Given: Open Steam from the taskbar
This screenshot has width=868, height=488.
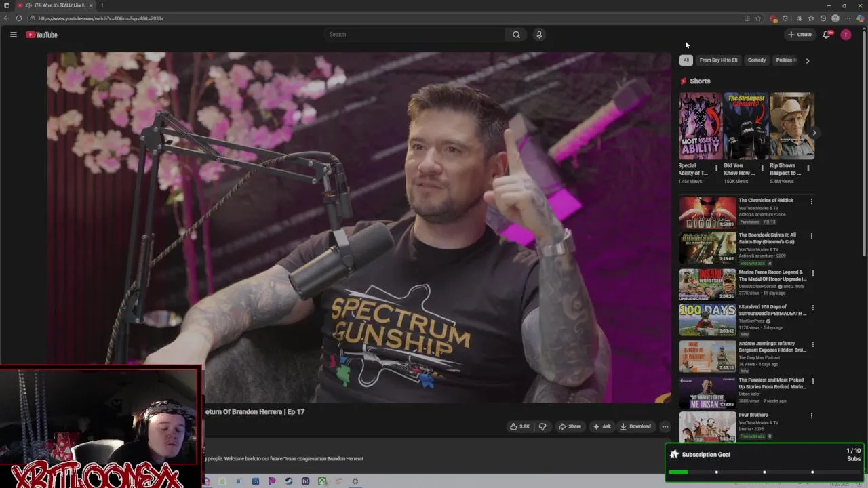Looking at the screenshot, I should coord(289,481).
